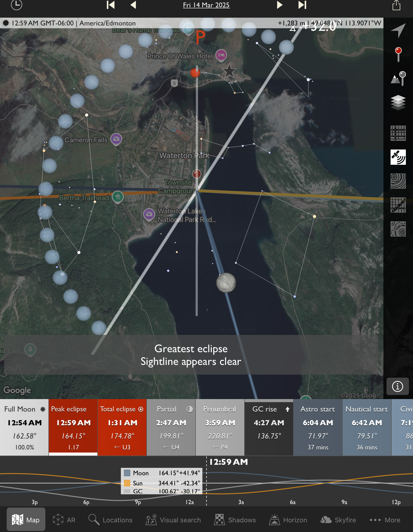Viewport: 413px width, 532px height.
Task: Tap the share export icon
Action: [396, 5]
